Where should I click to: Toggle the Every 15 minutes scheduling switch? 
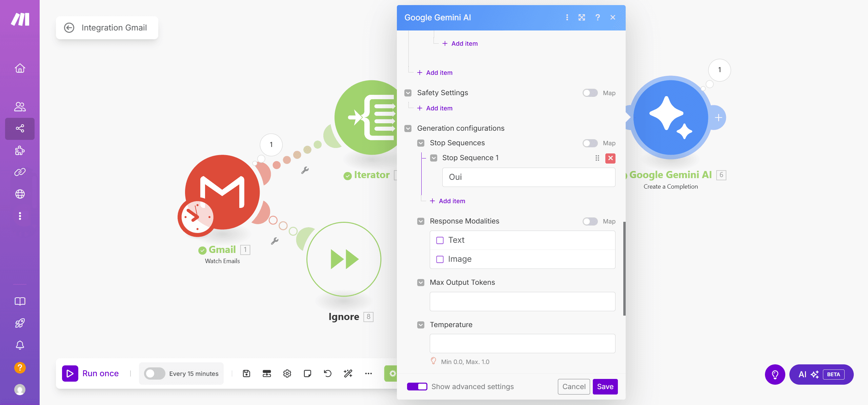(155, 374)
